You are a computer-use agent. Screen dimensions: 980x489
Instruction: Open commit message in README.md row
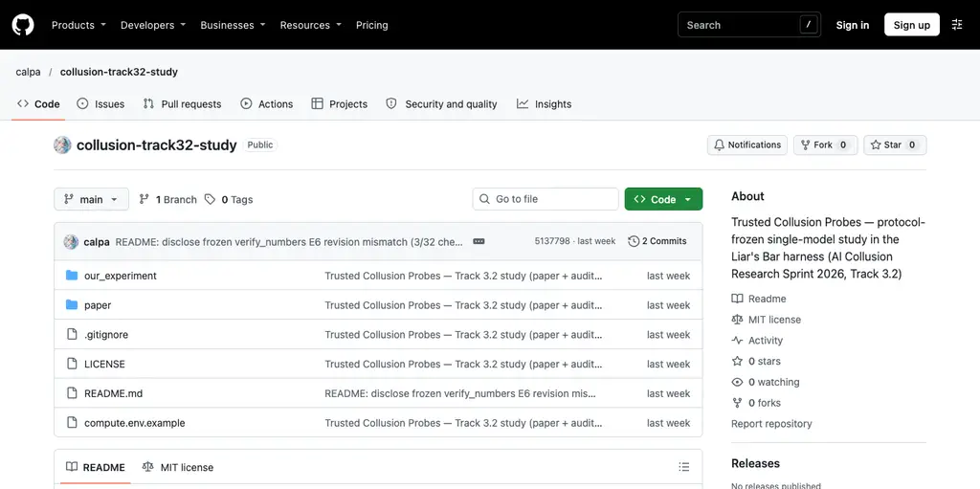click(460, 393)
